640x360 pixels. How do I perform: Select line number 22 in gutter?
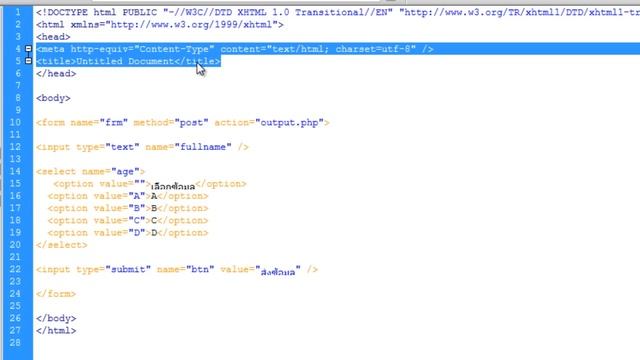tap(15, 269)
